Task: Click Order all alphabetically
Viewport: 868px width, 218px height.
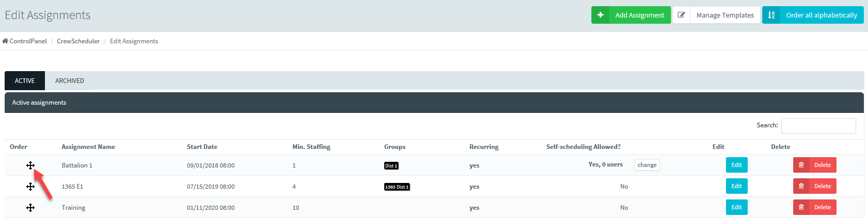Action: point(813,15)
